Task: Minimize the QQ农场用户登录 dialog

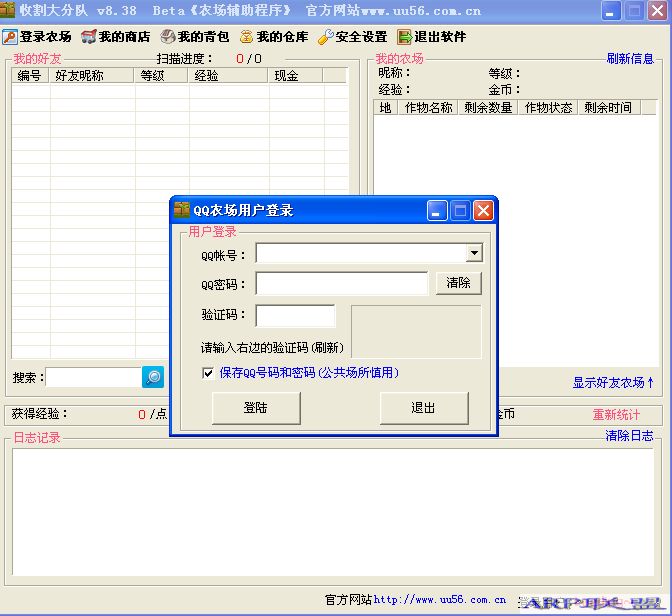Action: point(437,210)
